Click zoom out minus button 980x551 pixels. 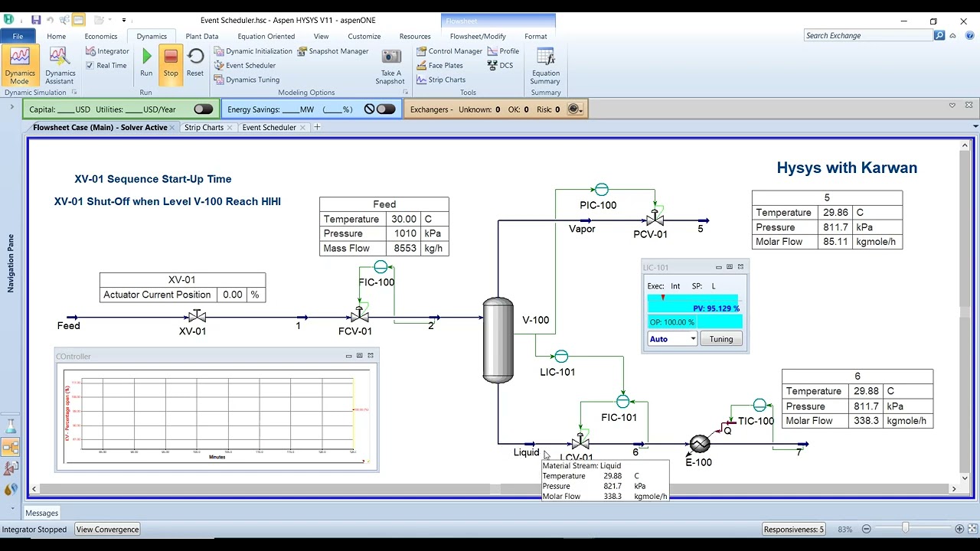pos(866,529)
